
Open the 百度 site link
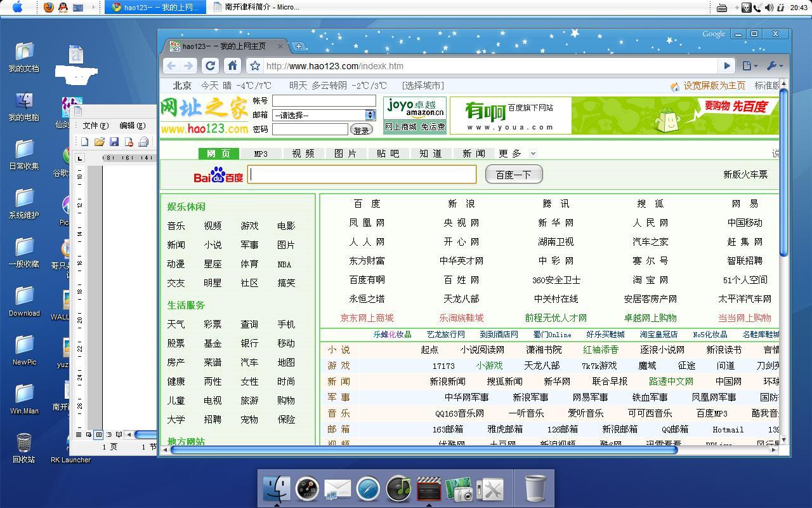[x=367, y=204]
